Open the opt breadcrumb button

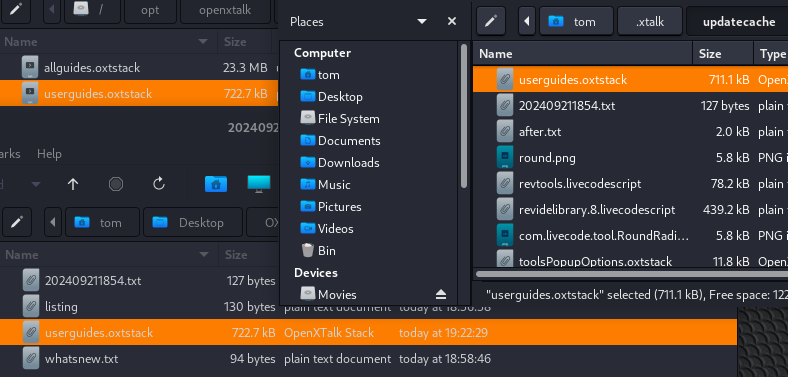point(150,10)
